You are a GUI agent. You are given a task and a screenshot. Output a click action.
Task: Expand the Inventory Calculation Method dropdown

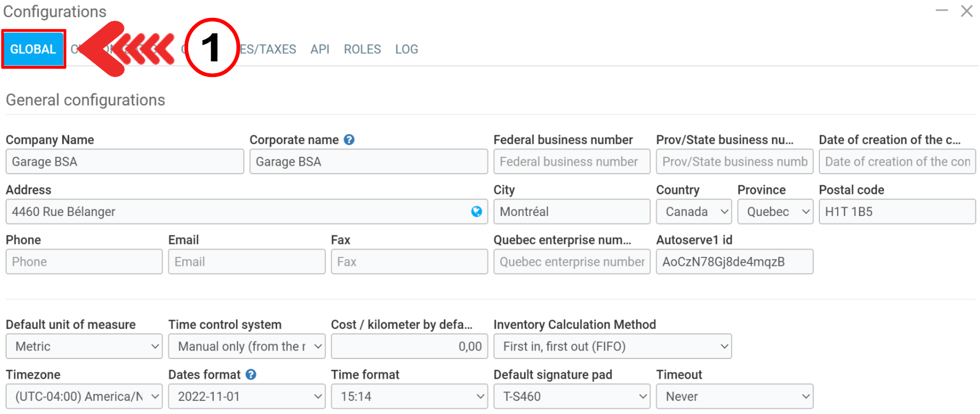[x=612, y=347]
